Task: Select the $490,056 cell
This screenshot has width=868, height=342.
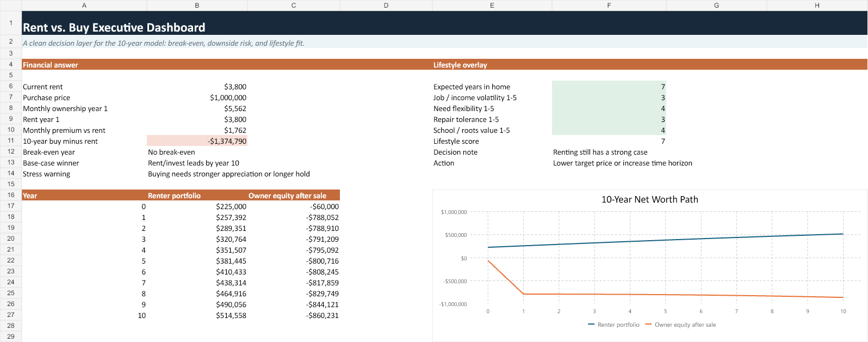Action: coord(197,304)
